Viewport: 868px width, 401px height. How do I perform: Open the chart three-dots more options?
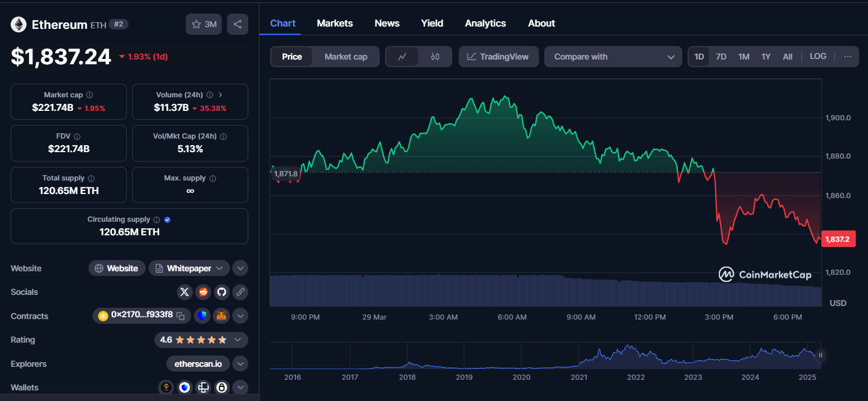[848, 57]
